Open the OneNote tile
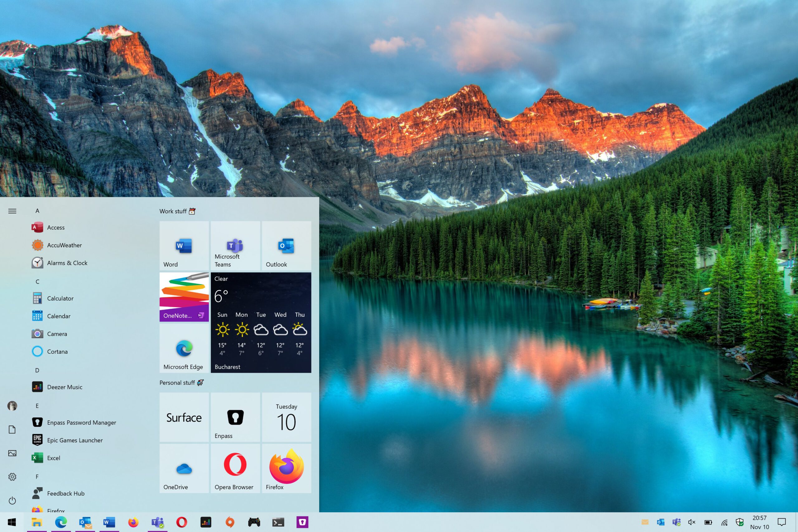798x532 pixels. point(184,297)
